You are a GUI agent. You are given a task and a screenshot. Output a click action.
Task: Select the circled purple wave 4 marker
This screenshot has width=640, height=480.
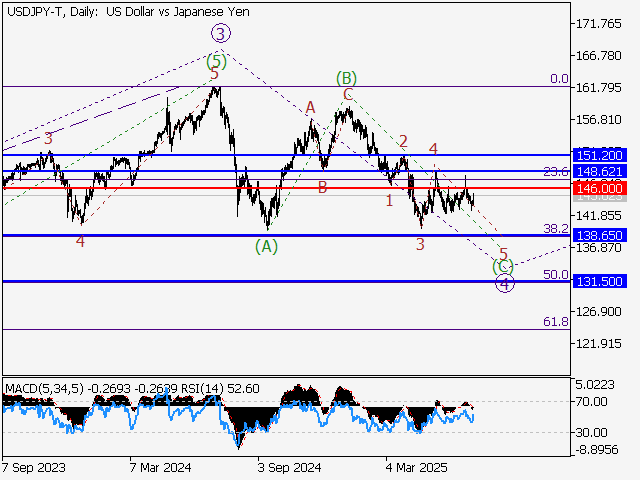pos(505,284)
